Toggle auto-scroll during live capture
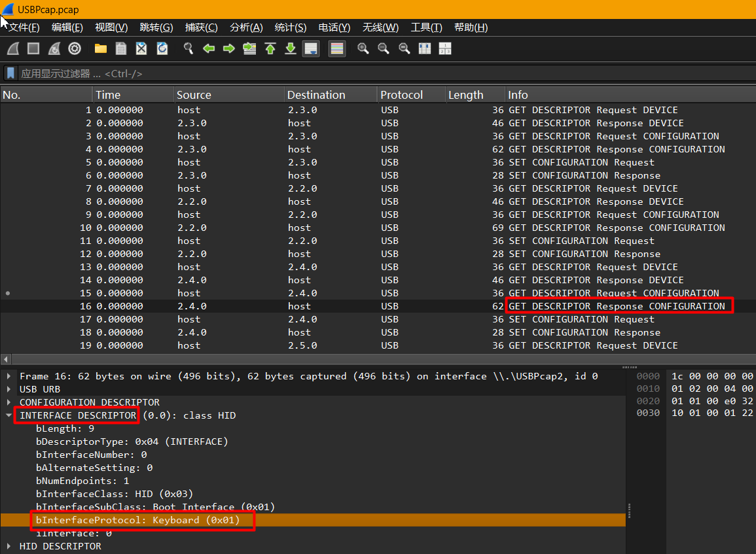This screenshot has height=554, width=756. [x=311, y=49]
